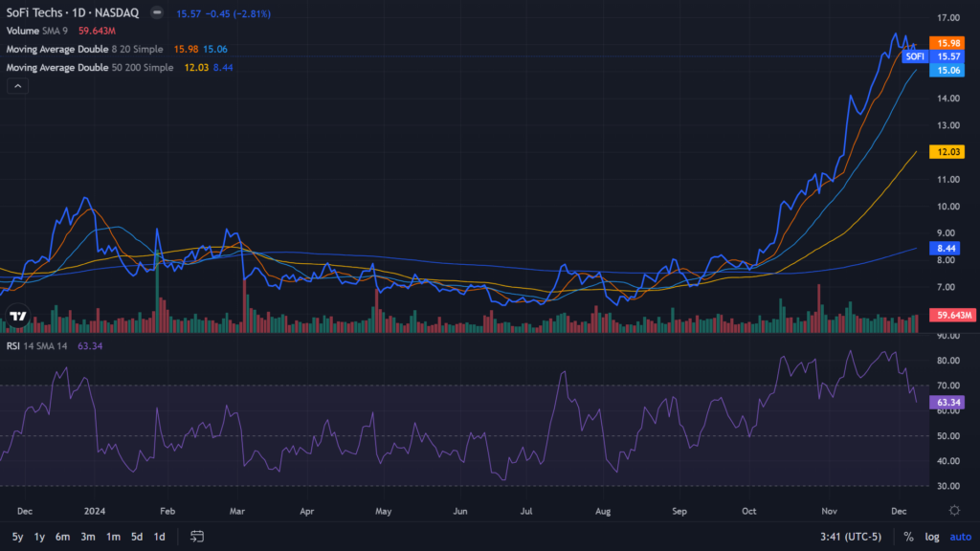
Task: Toggle percent scale mode
Action: pos(907,537)
